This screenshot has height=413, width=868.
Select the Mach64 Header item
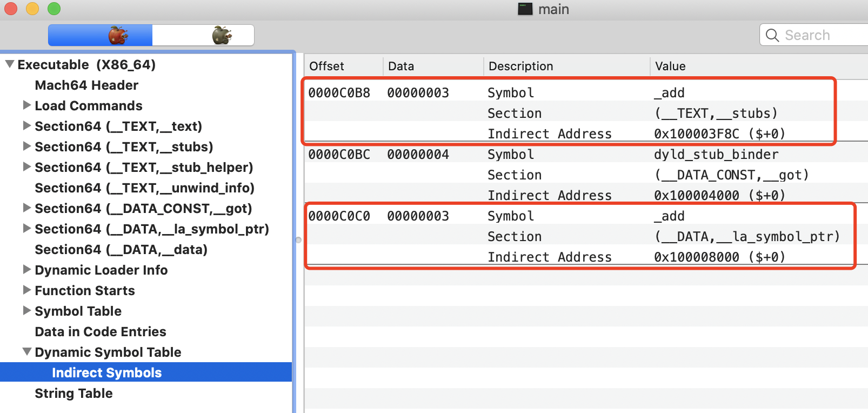click(86, 85)
